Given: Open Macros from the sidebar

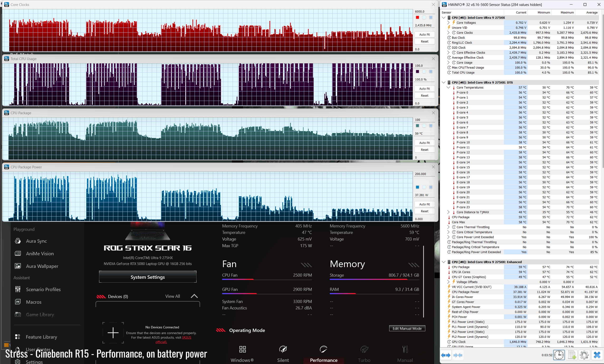Looking at the screenshot, I should tap(34, 302).
